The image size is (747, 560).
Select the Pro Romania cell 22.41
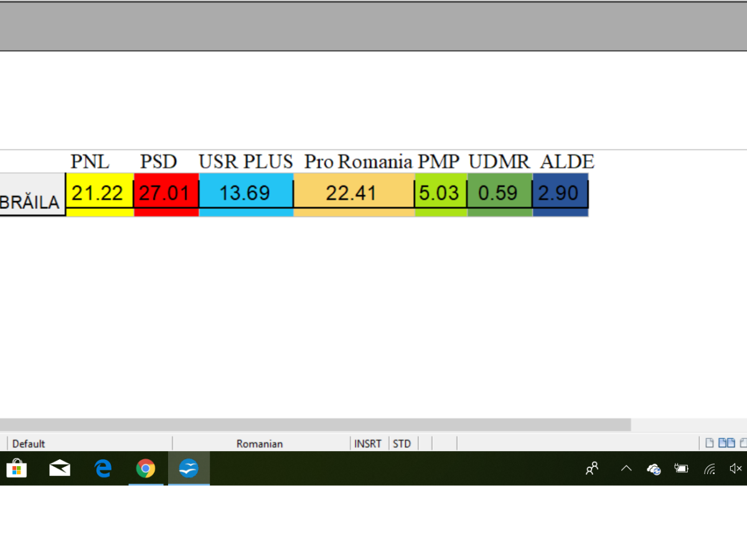point(352,194)
